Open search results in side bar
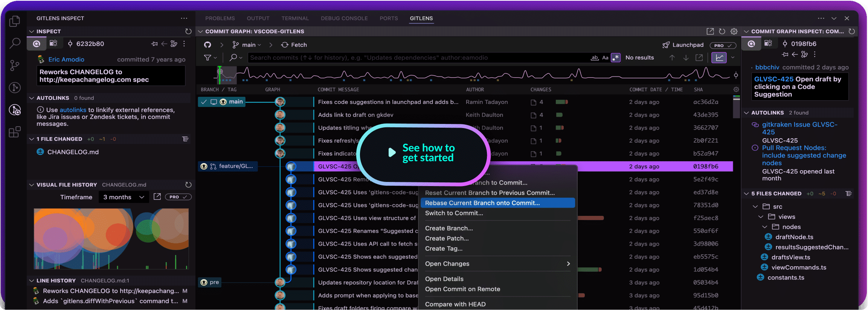Viewport: 868px width, 310px height. (699, 58)
